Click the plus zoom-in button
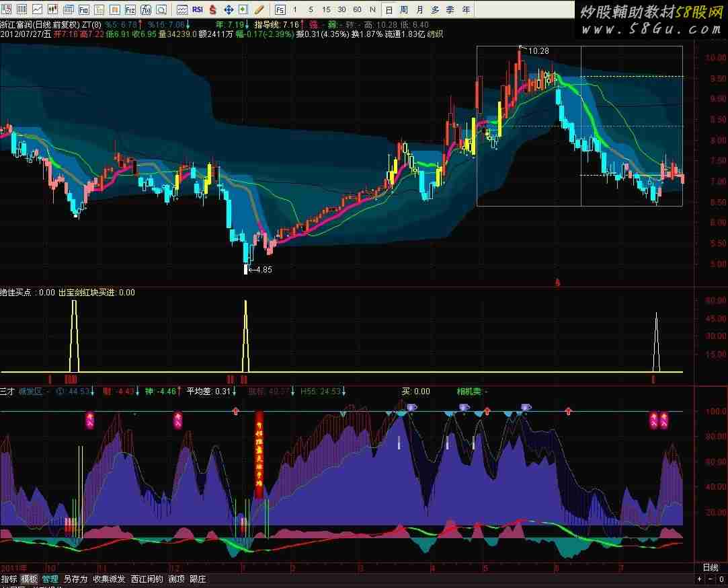The width and height of the screenshot is (728, 588). coord(700,579)
